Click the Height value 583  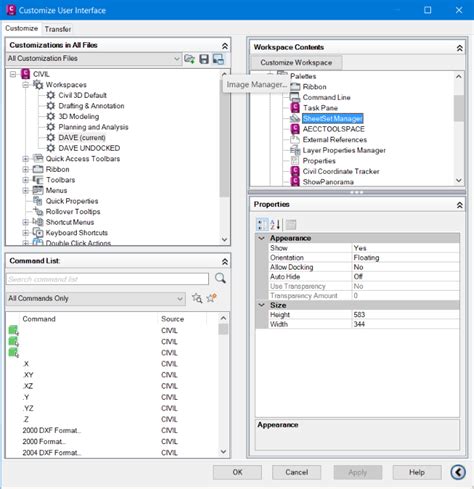tap(405, 315)
